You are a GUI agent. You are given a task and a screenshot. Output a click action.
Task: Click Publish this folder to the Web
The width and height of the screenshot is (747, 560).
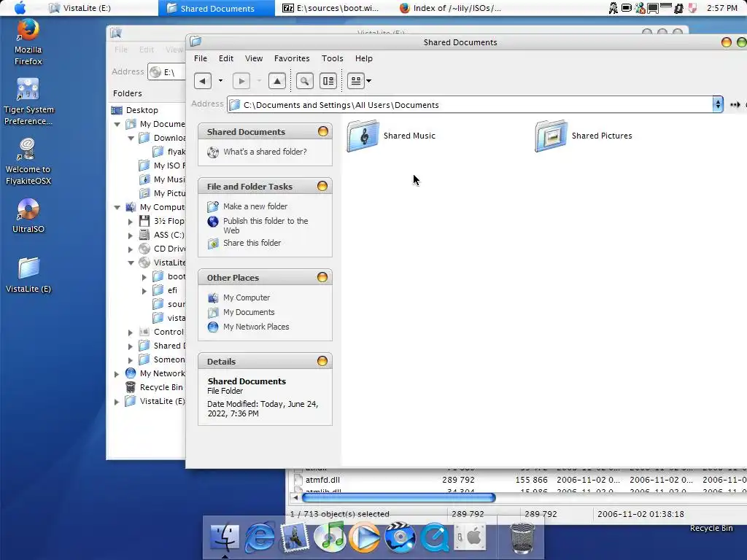pyautogui.click(x=266, y=226)
